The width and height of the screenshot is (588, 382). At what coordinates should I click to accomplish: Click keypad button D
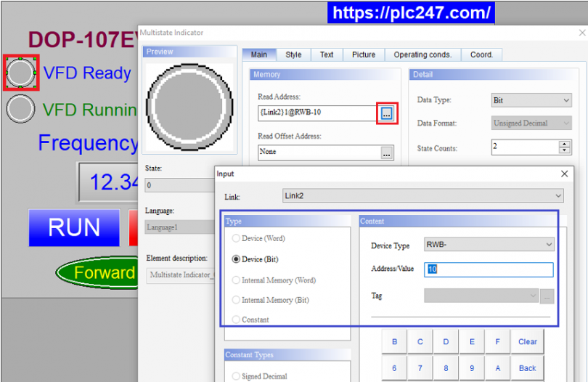pos(446,342)
